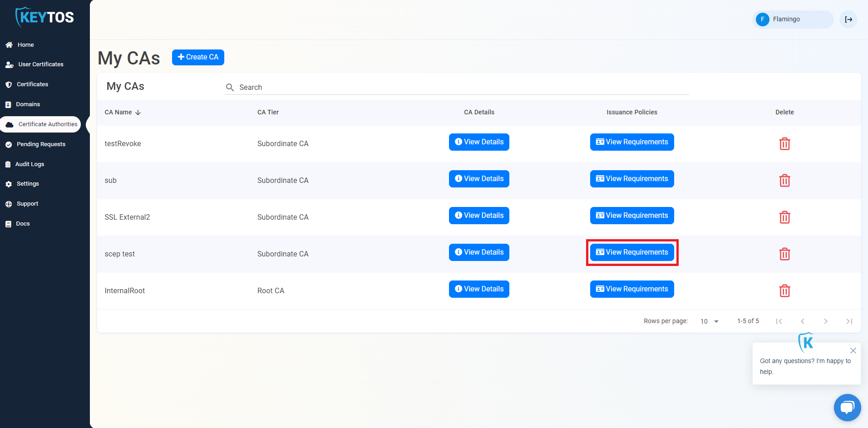Navigate to Domains
The image size is (868, 428).
[x=23, y=104]
